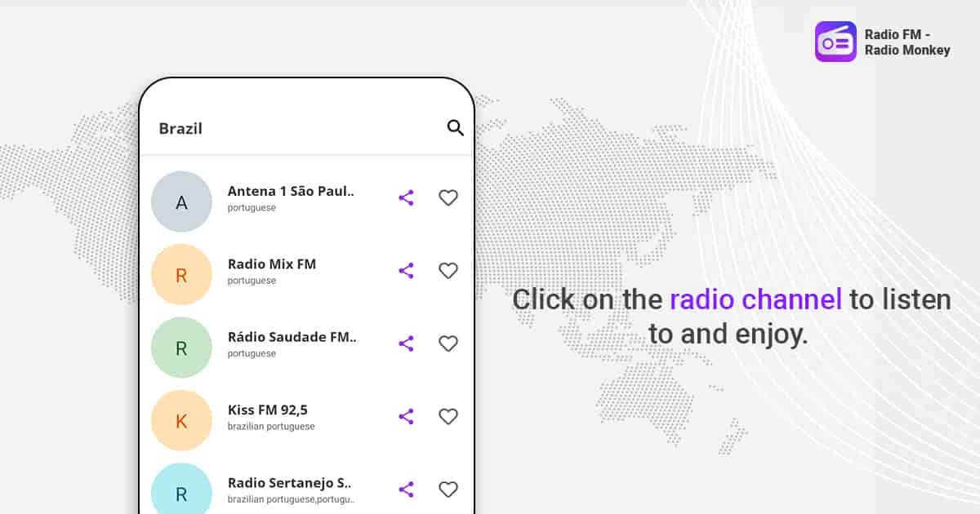The height and width of the screenshot is (514, 980).
Task: Share the Kiss FM 92,5 station
Action: 406,417
